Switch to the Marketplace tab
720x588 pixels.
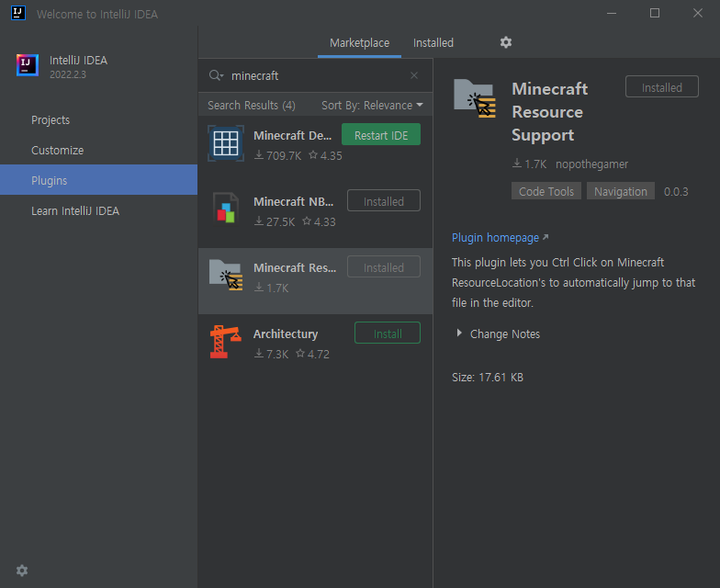pos(360,42)
